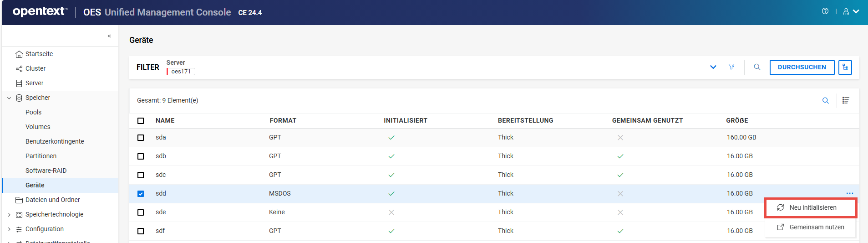The image size is (868, 243).
Task: Collapse the Speicher tree section
Action: (9, 98)
